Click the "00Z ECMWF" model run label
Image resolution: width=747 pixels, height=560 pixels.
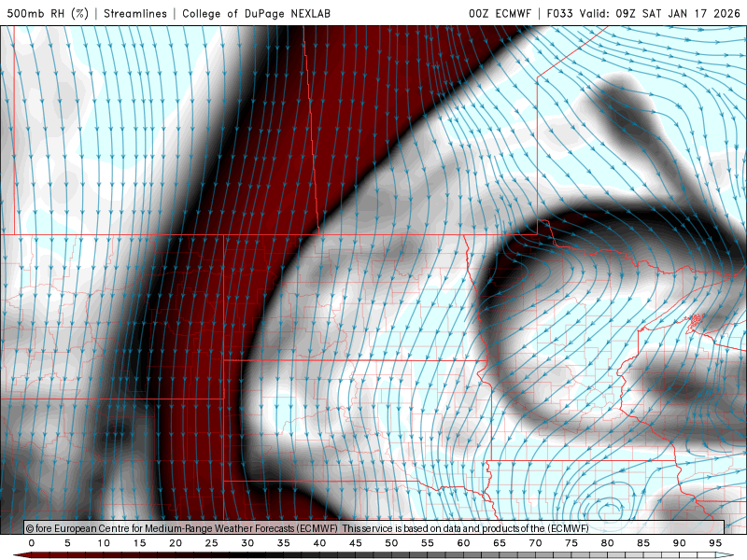(500, 13)
